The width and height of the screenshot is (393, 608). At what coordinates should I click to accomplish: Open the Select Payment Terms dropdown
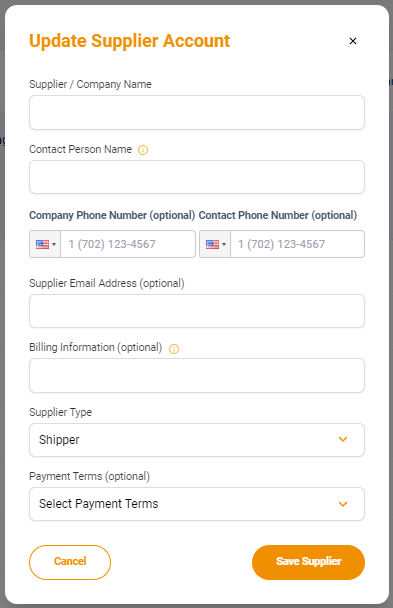(197, 504)
